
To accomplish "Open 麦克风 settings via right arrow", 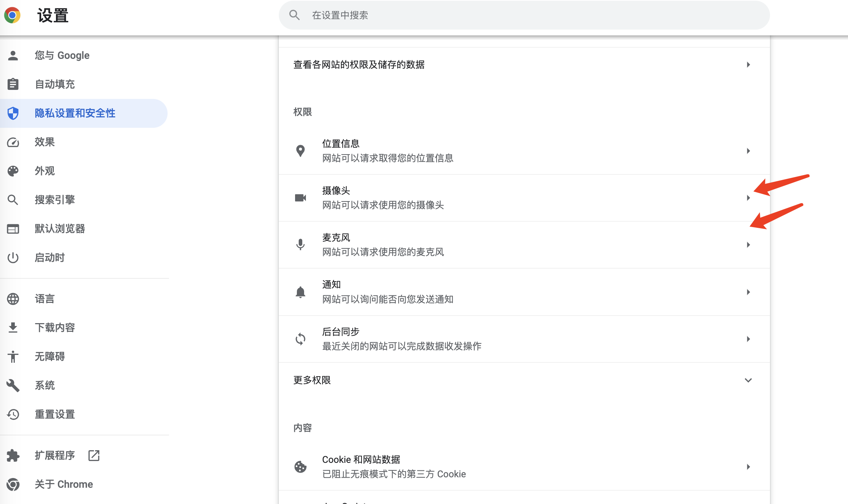I will (748, 245).
